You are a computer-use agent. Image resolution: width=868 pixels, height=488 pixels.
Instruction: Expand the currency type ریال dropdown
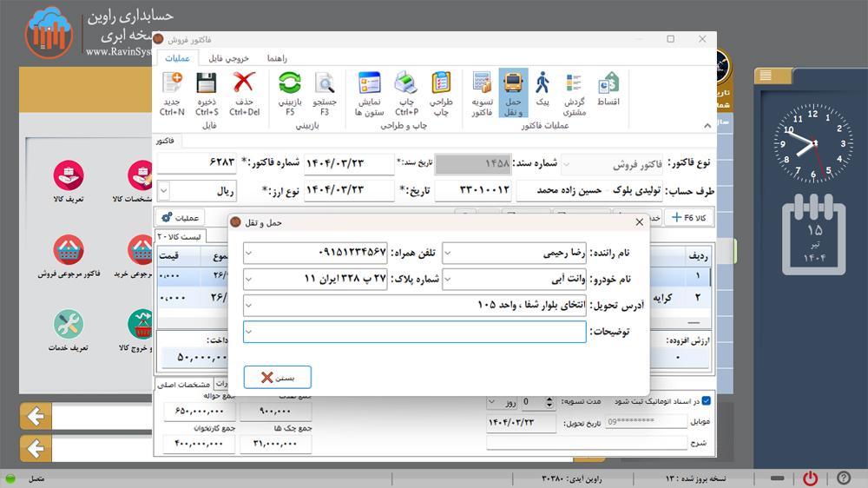(x=165, y=190)
